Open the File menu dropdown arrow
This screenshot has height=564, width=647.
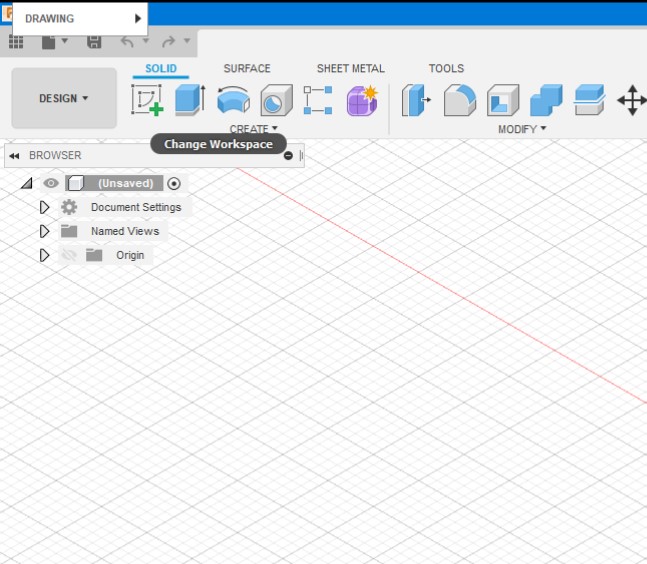pos(65,40)
